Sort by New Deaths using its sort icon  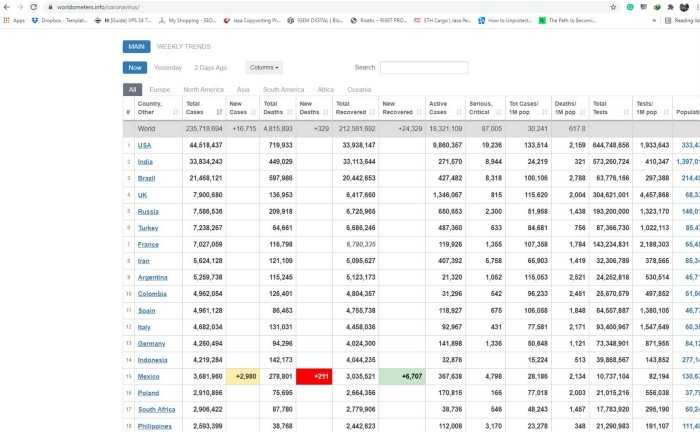328,112
